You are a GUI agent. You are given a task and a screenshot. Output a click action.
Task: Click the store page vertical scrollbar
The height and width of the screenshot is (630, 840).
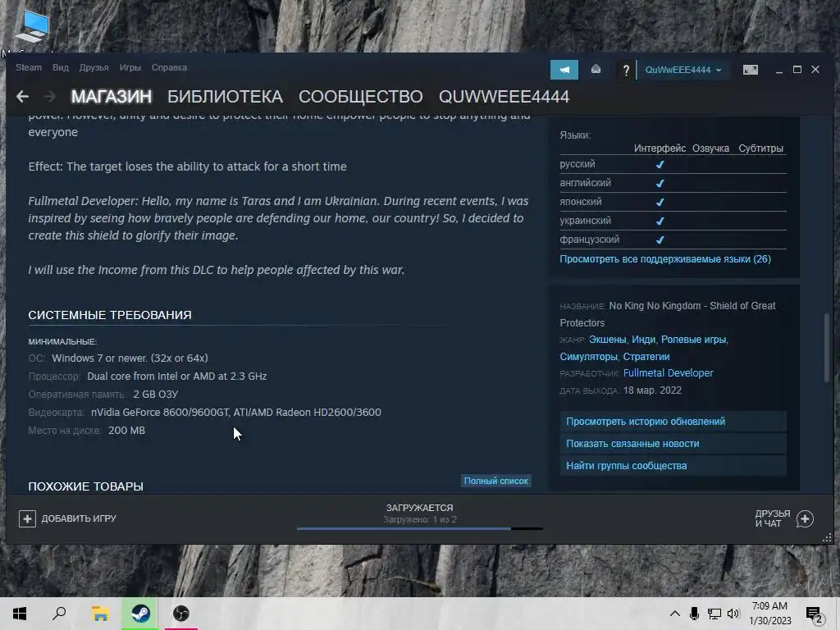tap(827, 347)
